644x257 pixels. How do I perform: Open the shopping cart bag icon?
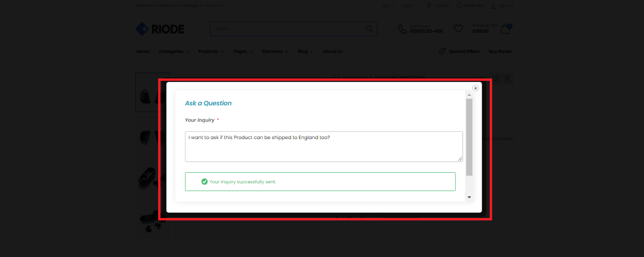(506, 29)
